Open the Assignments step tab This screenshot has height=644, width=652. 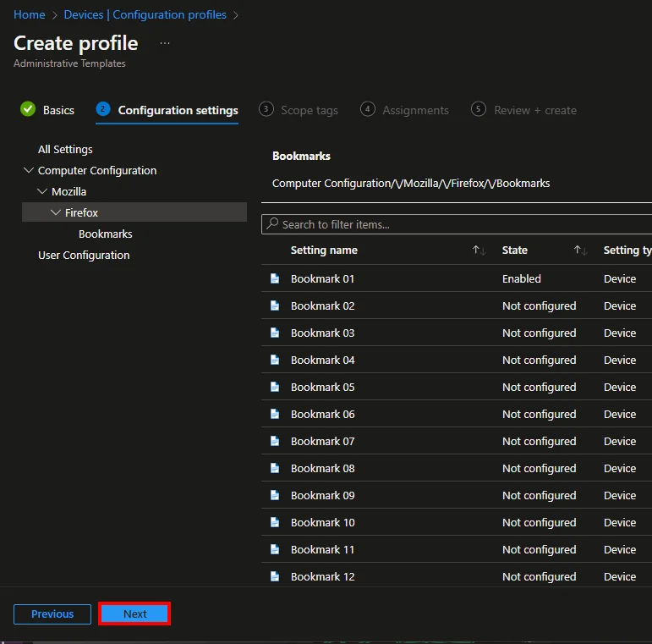coord(404,110)
